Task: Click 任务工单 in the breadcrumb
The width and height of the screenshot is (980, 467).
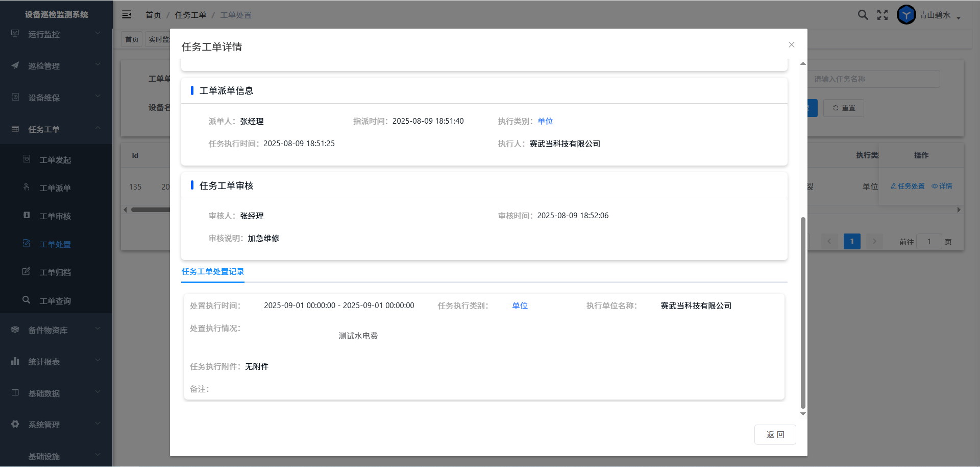Action: (190, 15)
